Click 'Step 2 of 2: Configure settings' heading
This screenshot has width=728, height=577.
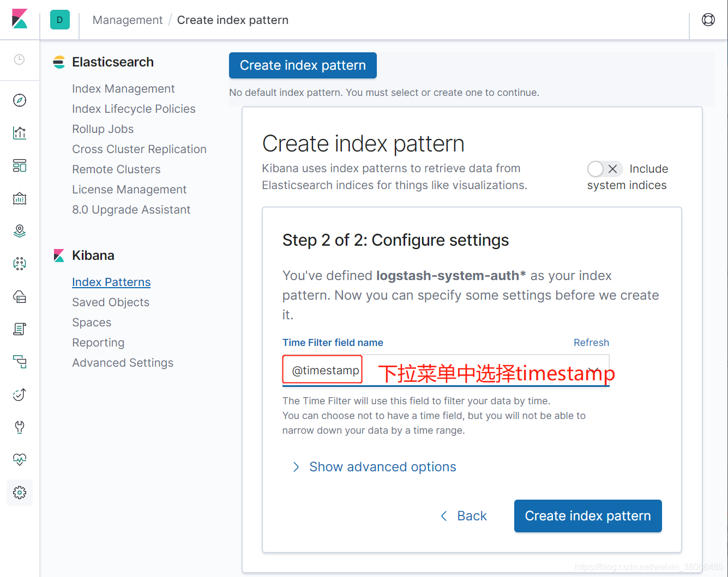pos(395,240)
